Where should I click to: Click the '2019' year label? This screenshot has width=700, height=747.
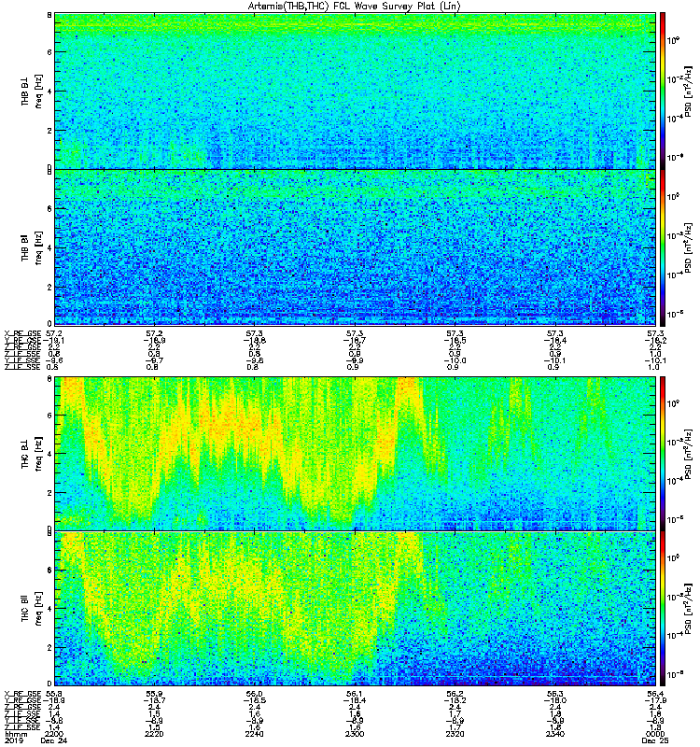(13, 740)
